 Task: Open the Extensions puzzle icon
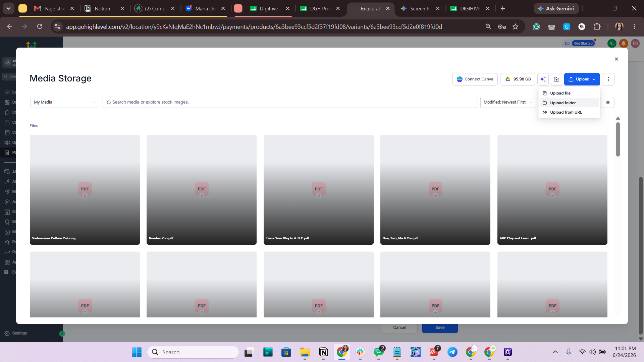[597, 26]
